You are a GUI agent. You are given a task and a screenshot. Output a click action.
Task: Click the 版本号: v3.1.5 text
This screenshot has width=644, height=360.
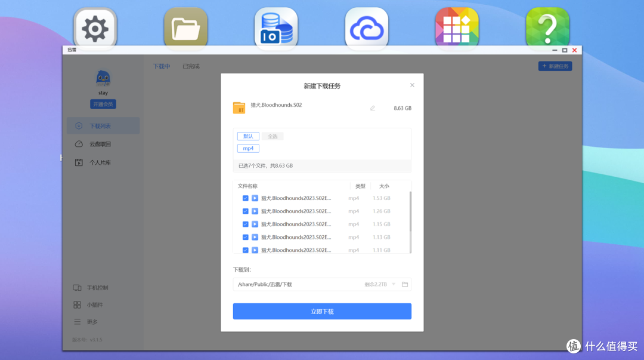(x=87, y=340)
